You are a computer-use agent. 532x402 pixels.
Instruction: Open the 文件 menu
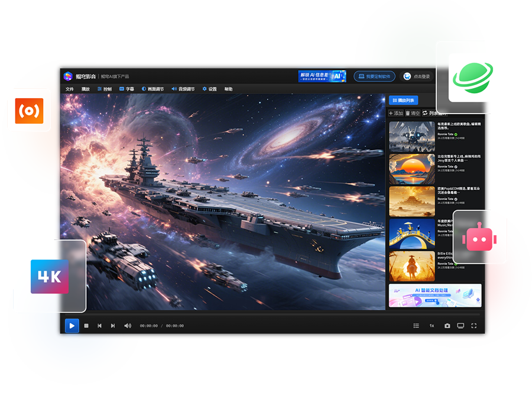click(70, 89)
